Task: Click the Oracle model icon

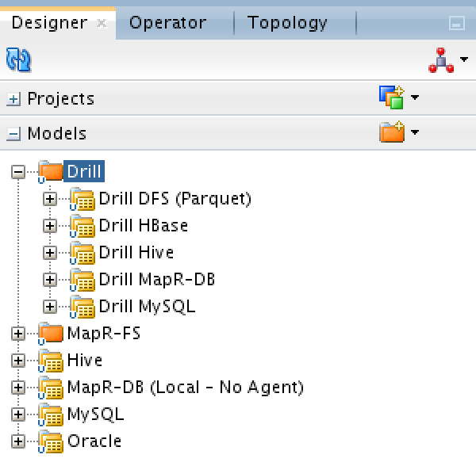Action: tap(51, 441)
